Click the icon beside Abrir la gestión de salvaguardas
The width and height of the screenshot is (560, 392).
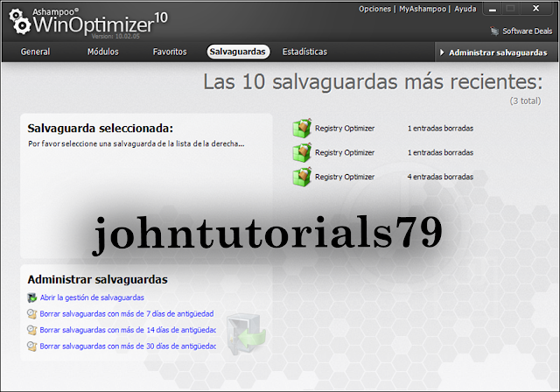(31, 297)
